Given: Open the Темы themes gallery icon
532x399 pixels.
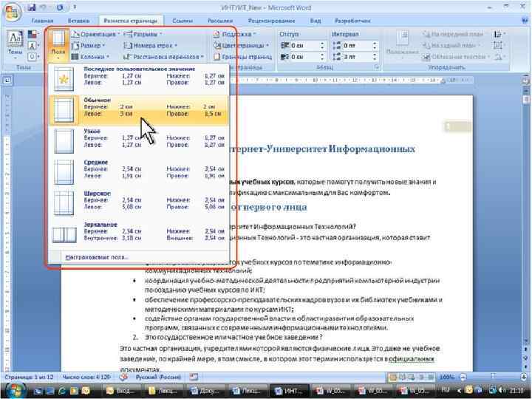Looking at the screenshot, I should tap(16, 39).
